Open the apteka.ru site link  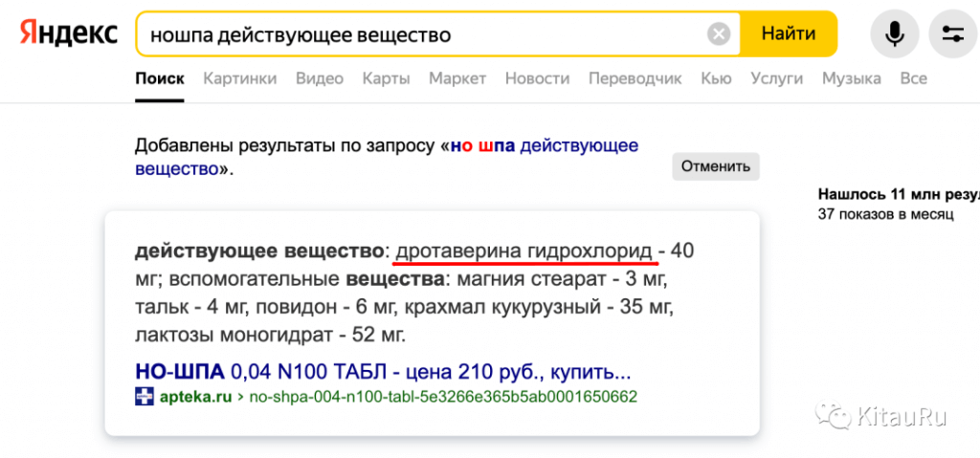tap(195, 397)
